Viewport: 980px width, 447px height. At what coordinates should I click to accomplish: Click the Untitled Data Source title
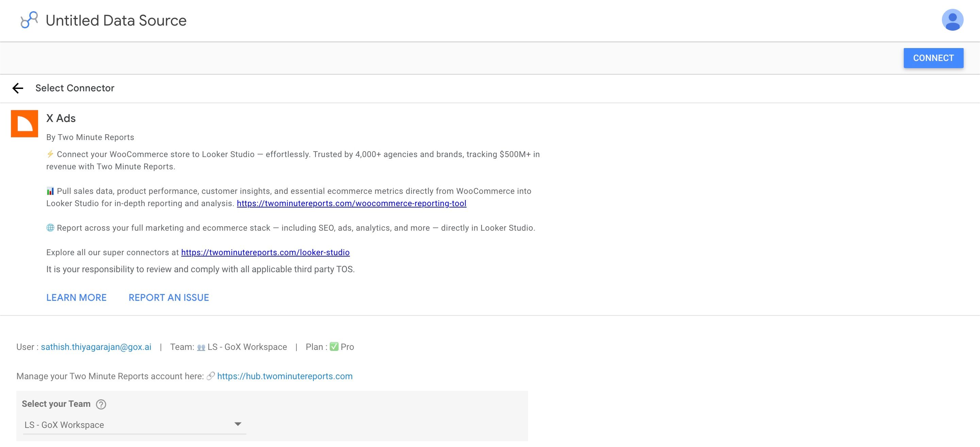click(116, 20)
